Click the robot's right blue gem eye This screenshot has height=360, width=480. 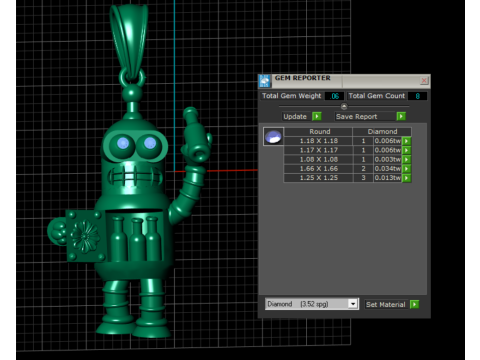150,143
